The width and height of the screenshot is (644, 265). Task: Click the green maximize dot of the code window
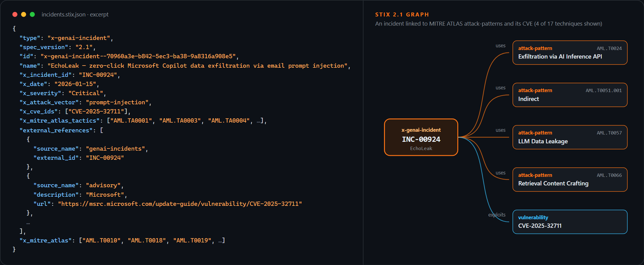coord(32,14)
